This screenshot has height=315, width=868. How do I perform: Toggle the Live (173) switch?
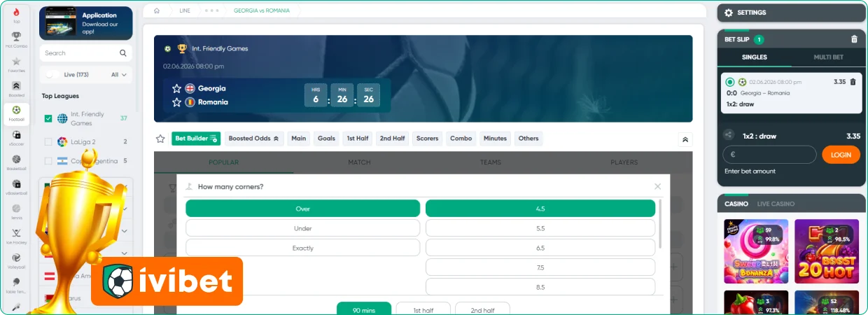pos(50,74)
